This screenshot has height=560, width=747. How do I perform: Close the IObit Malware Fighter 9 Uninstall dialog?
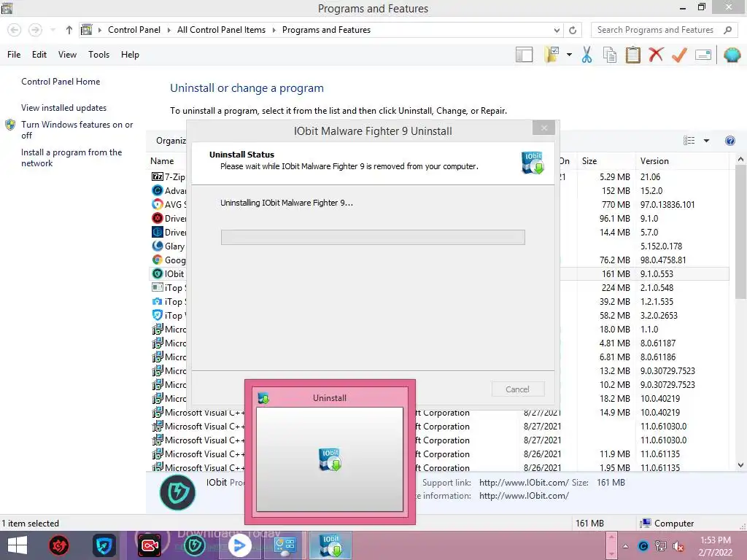click(x=543, y=128)
